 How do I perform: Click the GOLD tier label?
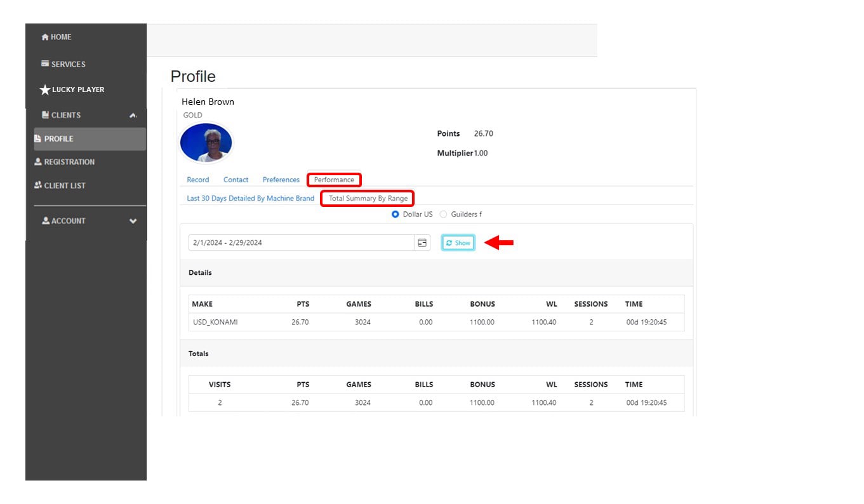click(193, 116)
